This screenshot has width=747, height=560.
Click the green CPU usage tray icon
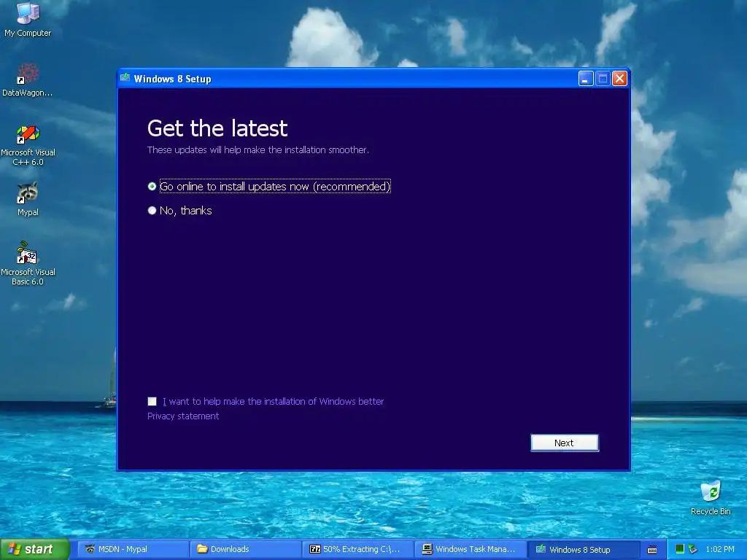point(680,549)
